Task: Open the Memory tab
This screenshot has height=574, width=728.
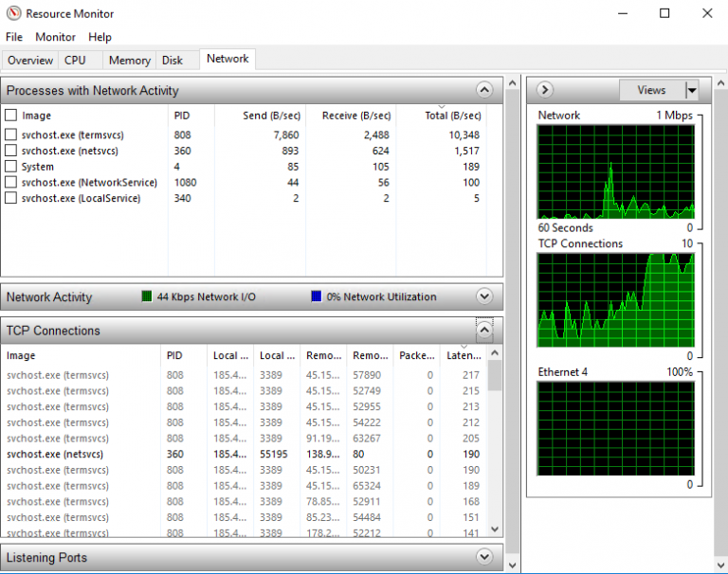Action: point(129,60)
